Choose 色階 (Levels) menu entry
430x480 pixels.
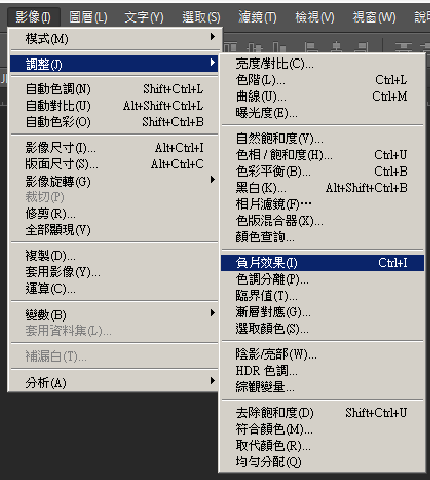(322, 80)
